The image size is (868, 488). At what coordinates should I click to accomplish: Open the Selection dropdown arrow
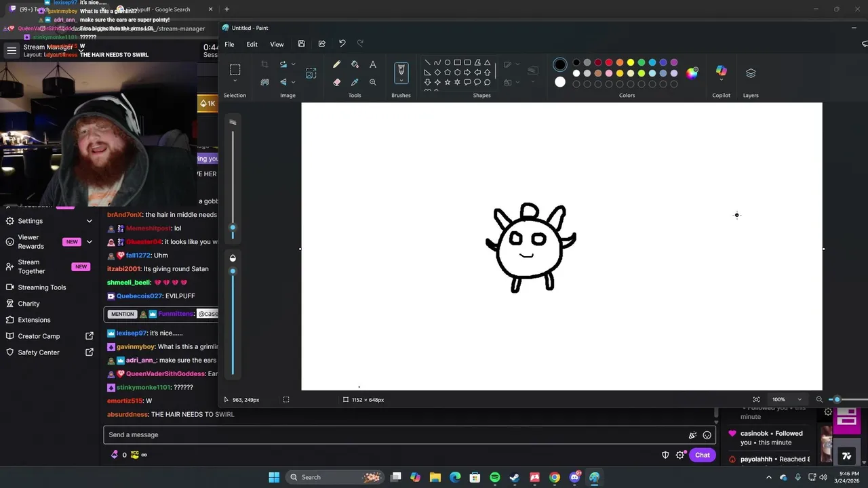(235, 81)
